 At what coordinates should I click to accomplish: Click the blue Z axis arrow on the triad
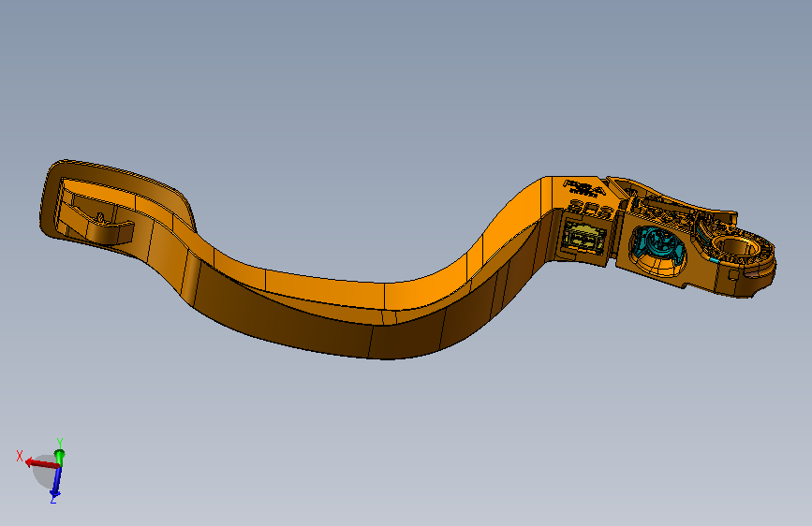click(x=56, y=483)
